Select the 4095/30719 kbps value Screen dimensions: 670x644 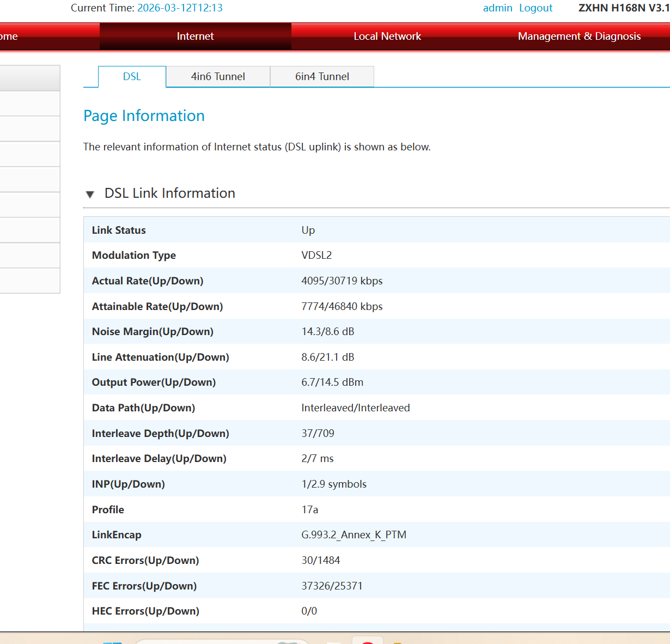[x=342, y=281]
